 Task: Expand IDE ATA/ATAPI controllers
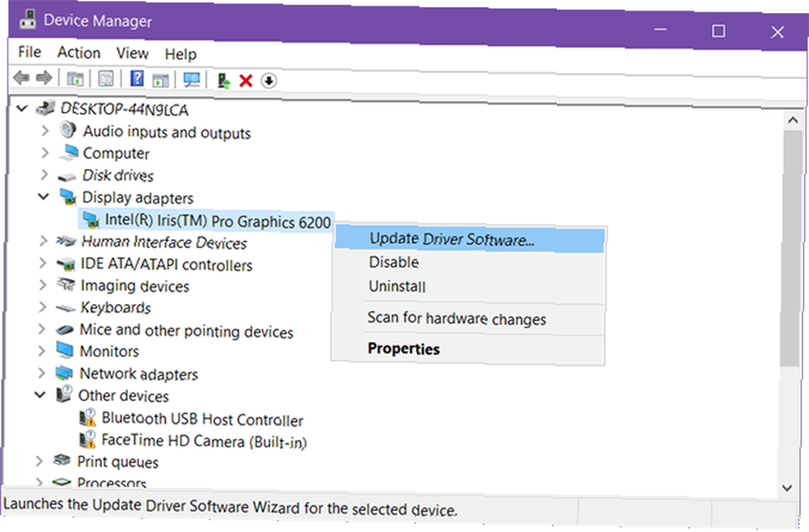tap(43, 263)
